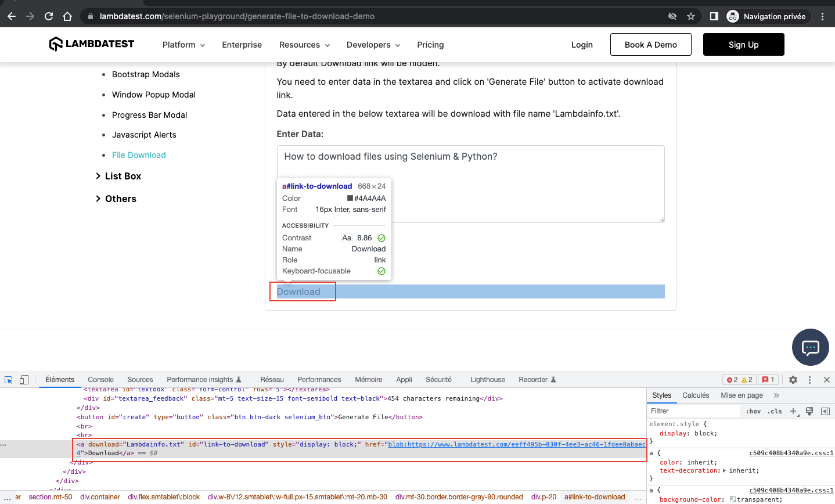Expand the List Box sidebar section

(x=118, y=176)
